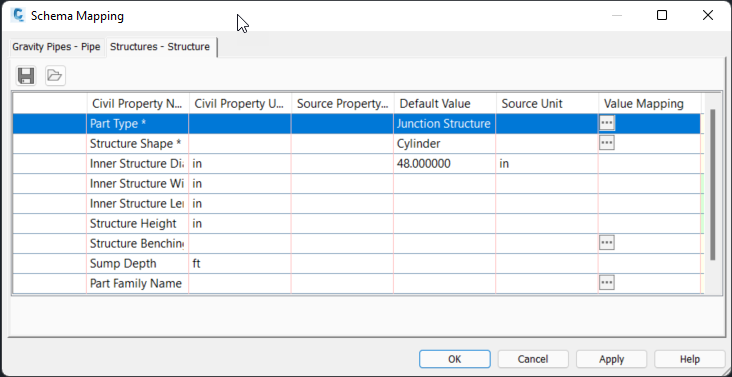Switch to the Gravity Pipes - Pipe tab
Screen dimensions: 732x377
pos(56,47)
